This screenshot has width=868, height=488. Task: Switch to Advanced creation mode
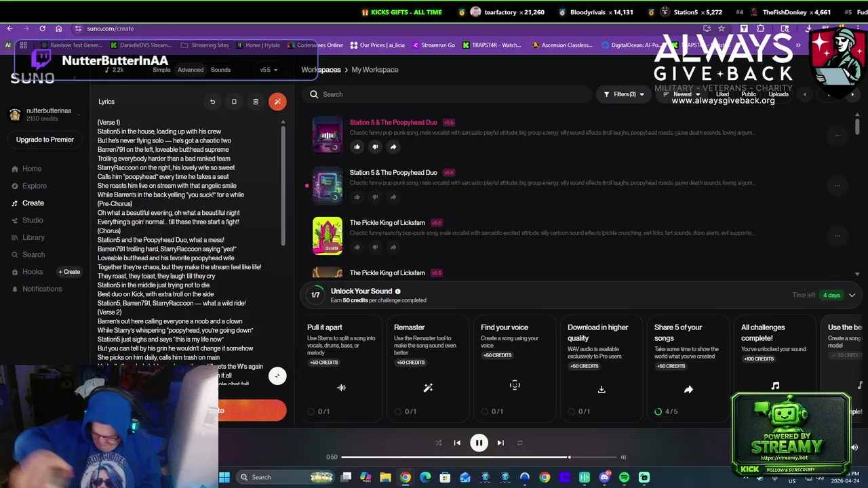(x=191, y=70)
